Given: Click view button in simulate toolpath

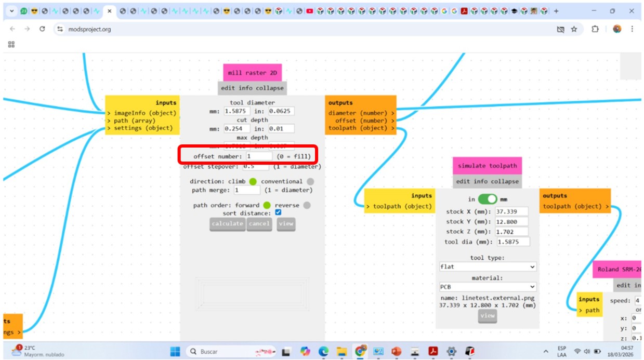Looking at the screenshot, I should tap(488, 316).
